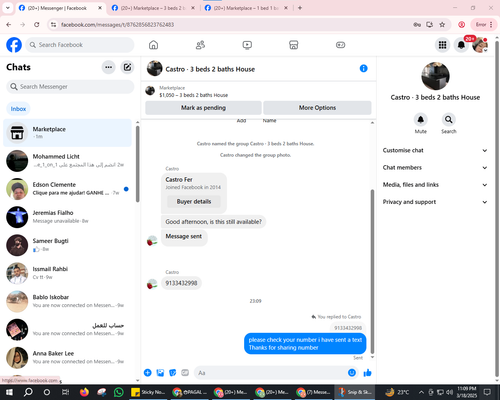The width and height of the screenshot is (500, 400).
Task: Click the browser address bar URL
Action: click(117, 24)
